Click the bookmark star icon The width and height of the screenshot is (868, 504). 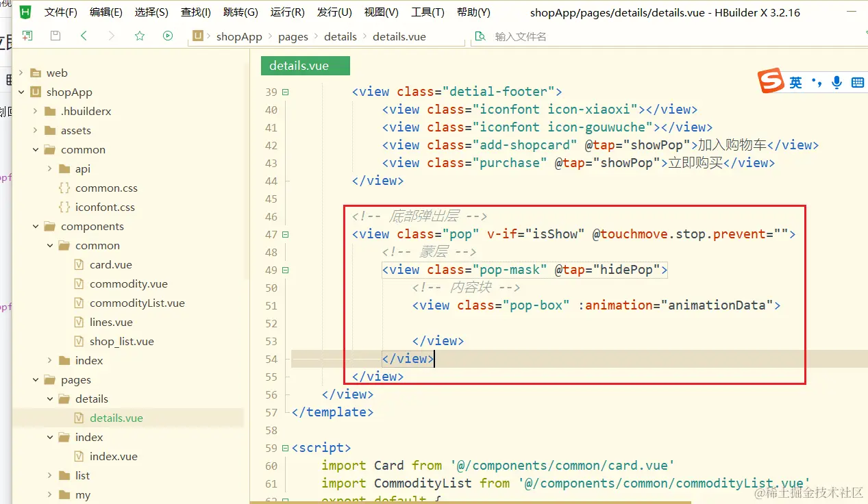tap(140, 36)
